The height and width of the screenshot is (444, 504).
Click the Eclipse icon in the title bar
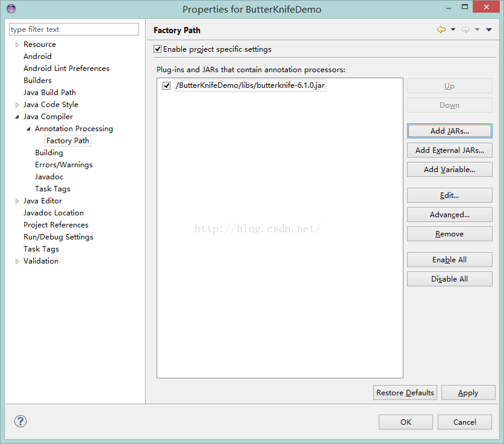(11, 8)
